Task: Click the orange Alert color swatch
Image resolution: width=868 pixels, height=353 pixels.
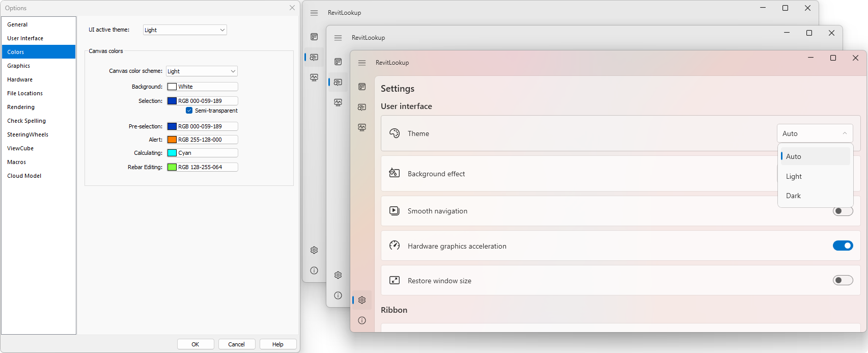Action: [172, 140]
